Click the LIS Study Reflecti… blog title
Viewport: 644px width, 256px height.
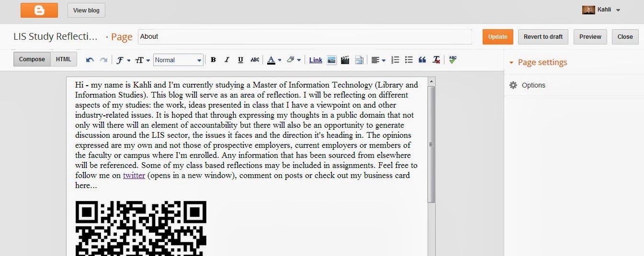56,36
